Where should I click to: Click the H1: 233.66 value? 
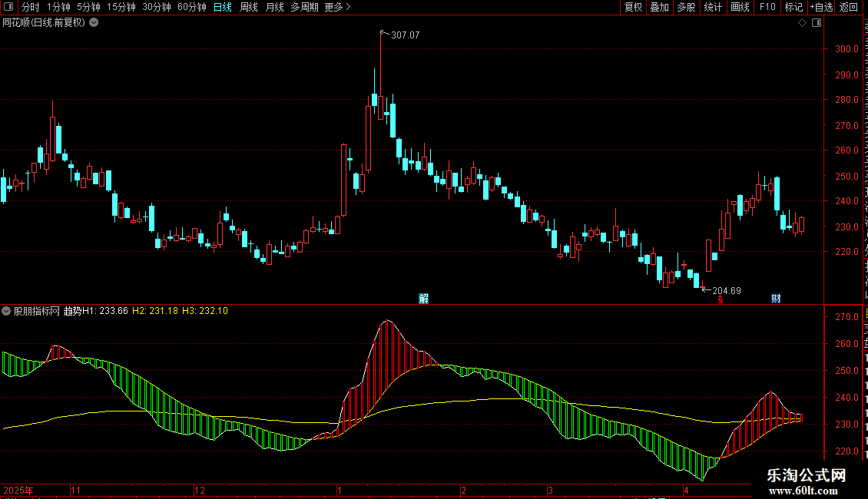pos(105,311)
